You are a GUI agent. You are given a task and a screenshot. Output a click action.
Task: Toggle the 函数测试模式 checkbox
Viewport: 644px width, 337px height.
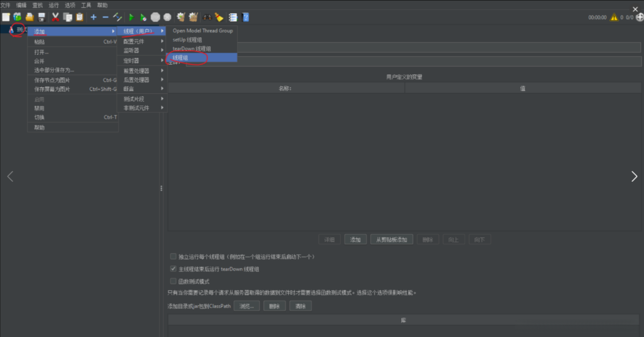(173, 281)
